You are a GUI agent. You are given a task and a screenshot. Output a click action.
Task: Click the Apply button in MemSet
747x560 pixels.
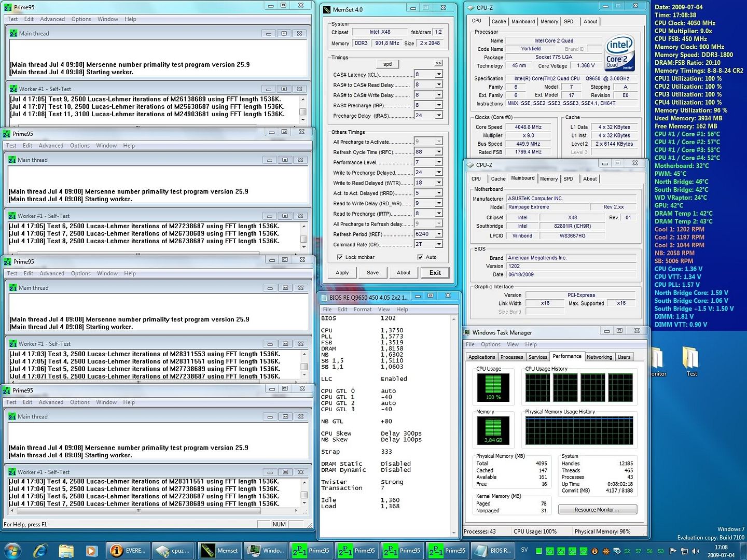pyautogui.click(x=342, y=273)
